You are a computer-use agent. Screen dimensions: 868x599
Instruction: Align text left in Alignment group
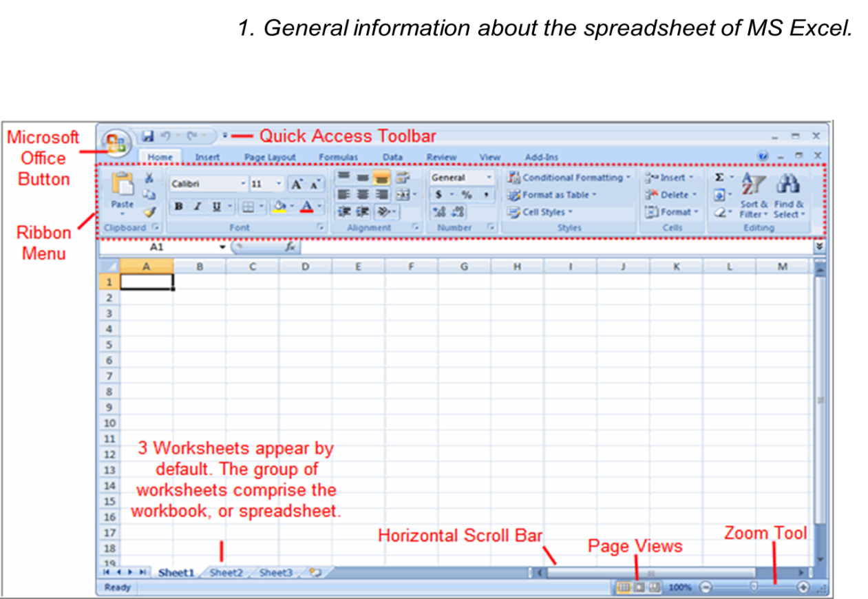[342, 196]
